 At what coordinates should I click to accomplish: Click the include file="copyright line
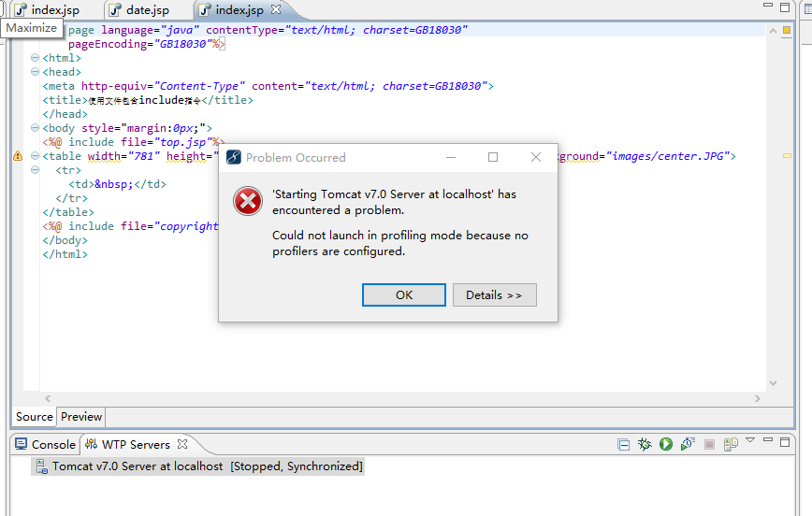click(x=131, y=226)
